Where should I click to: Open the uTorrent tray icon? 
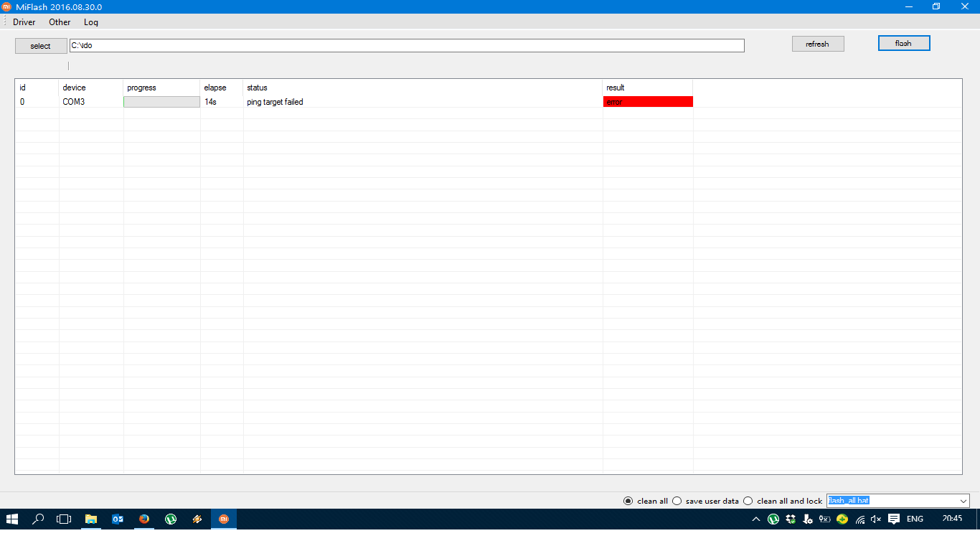point(773,519)
